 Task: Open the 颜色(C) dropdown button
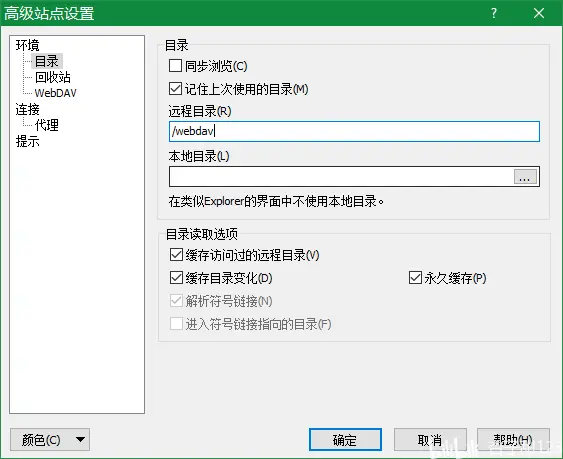click(x=50, y=439)
